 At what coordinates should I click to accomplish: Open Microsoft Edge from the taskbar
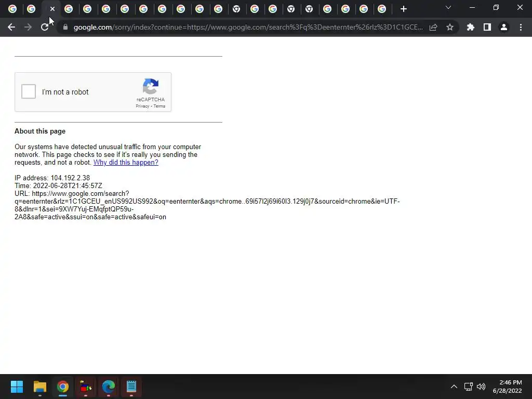pos(109,387)
